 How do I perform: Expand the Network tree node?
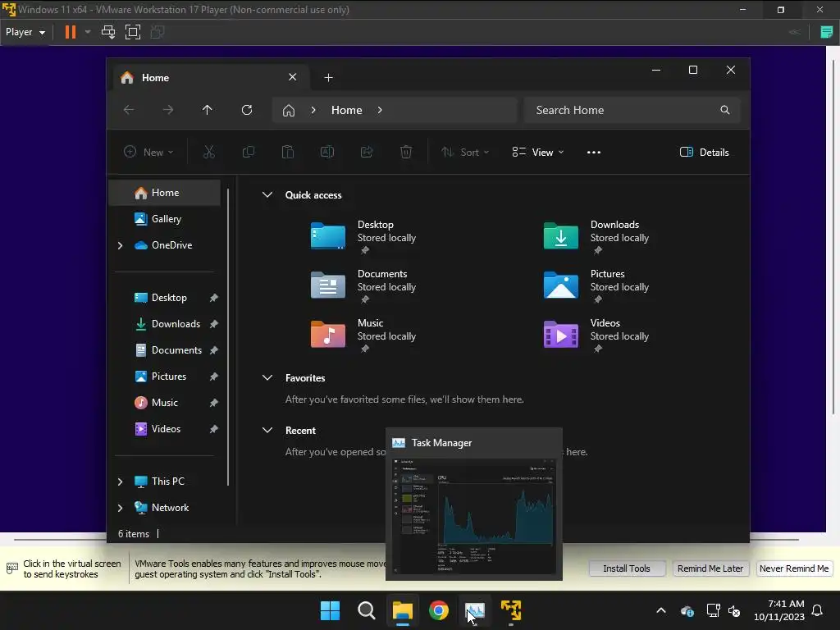pyautogui.click(x=120, y=508)
